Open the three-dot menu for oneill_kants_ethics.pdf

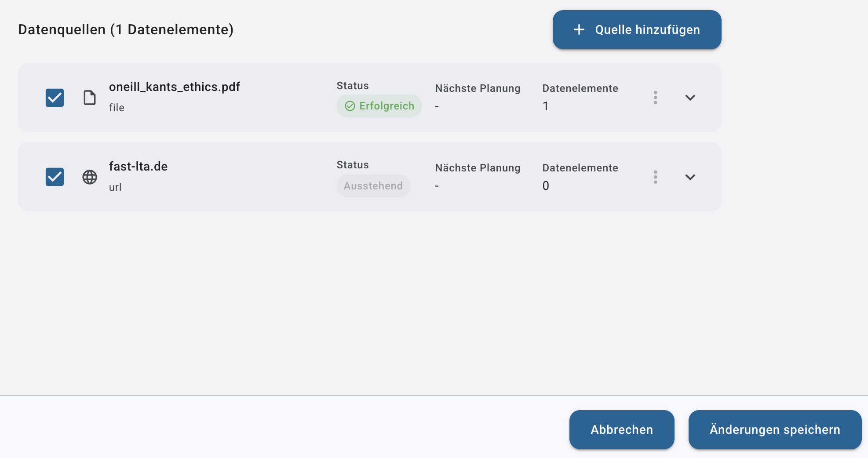point(655,98)
